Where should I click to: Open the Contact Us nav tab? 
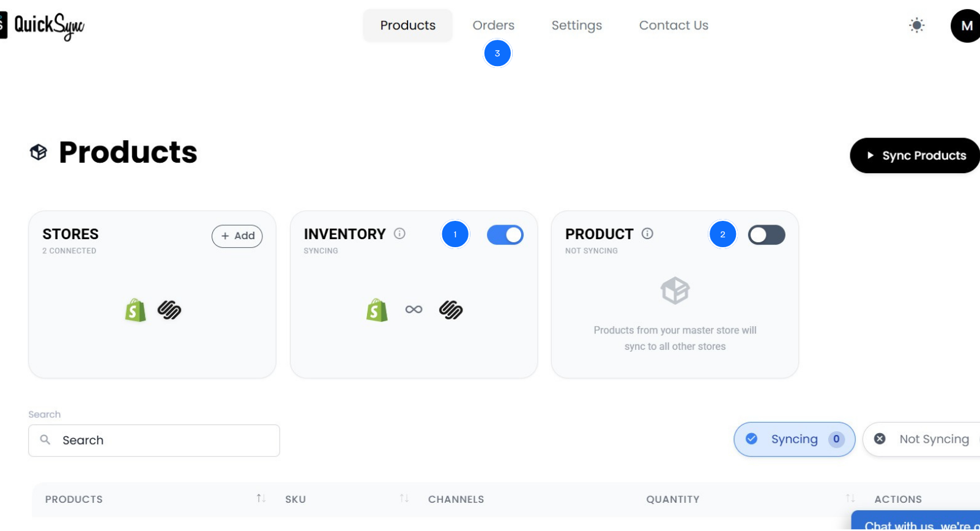coord(674,26)
